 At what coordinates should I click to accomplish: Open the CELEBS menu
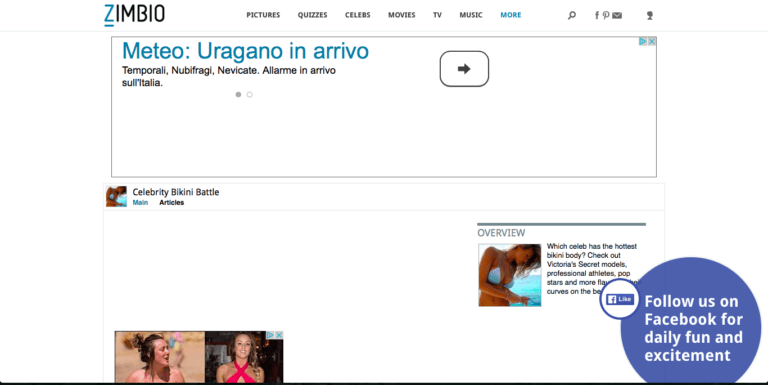click(x=358, y=15)
